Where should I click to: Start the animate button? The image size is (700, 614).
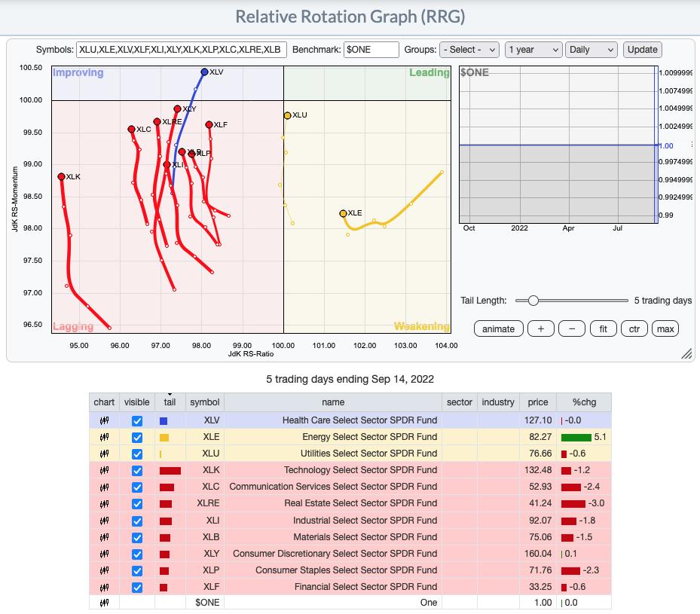point(498,329)
